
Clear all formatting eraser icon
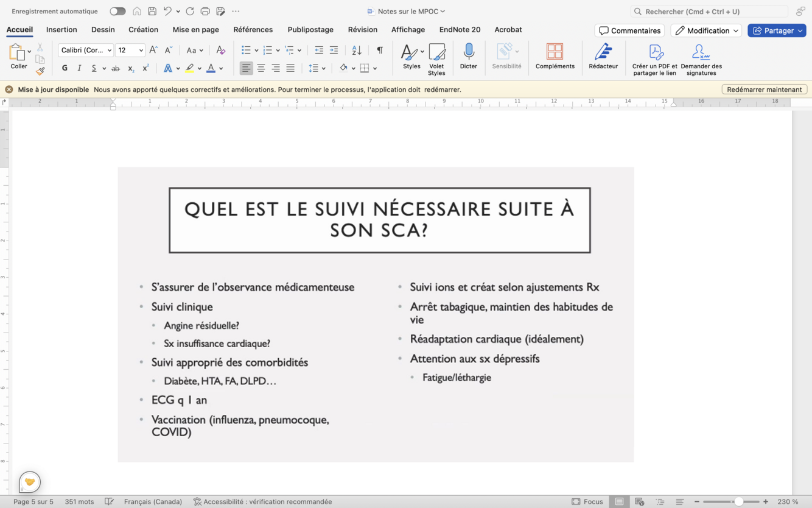[220, 50]
